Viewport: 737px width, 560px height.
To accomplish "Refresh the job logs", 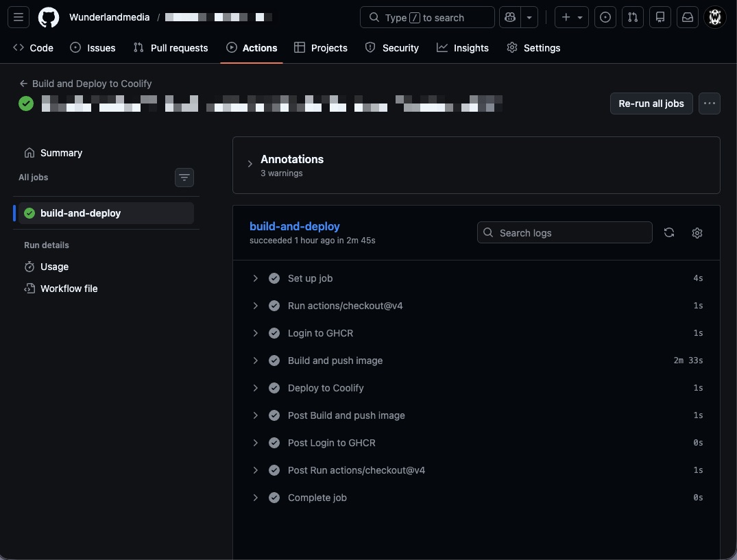I will pos(669,232).
